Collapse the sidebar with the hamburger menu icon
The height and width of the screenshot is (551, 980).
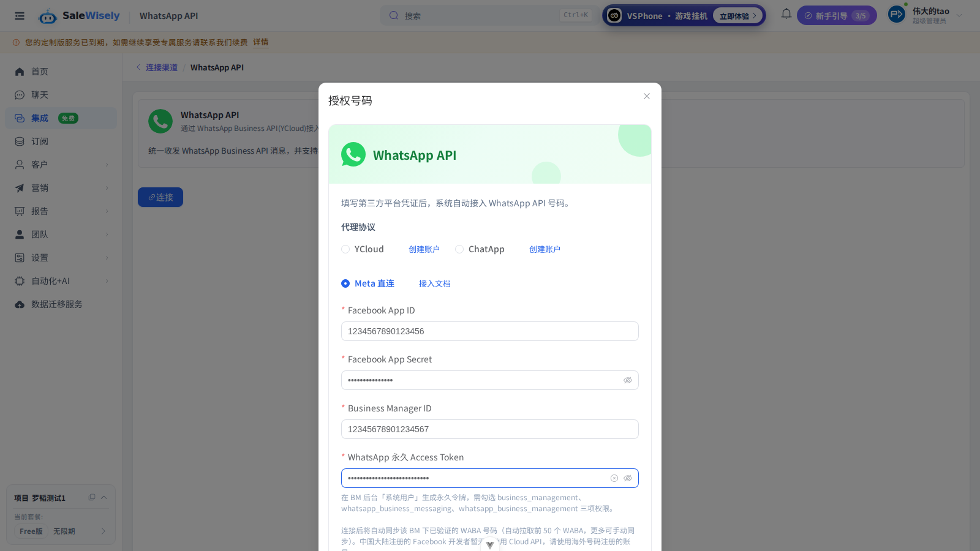click(x=20, y=16)
